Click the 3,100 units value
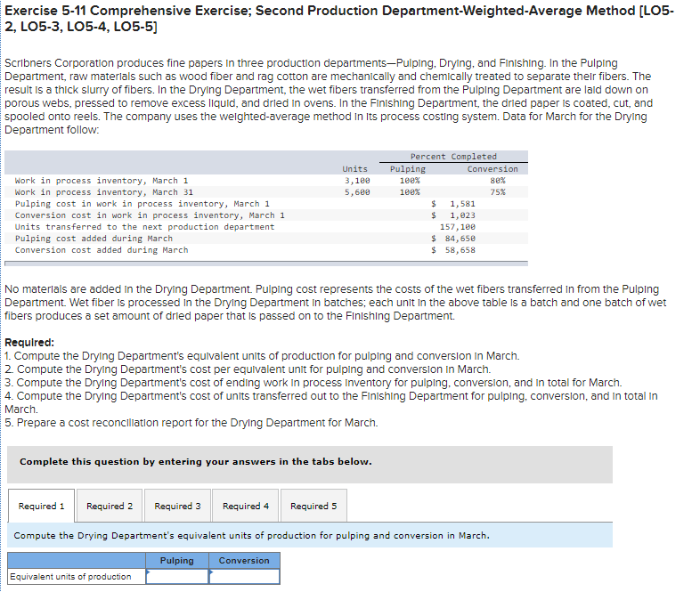700x592 pixels. pyautogui.click(x=357, y=181)
